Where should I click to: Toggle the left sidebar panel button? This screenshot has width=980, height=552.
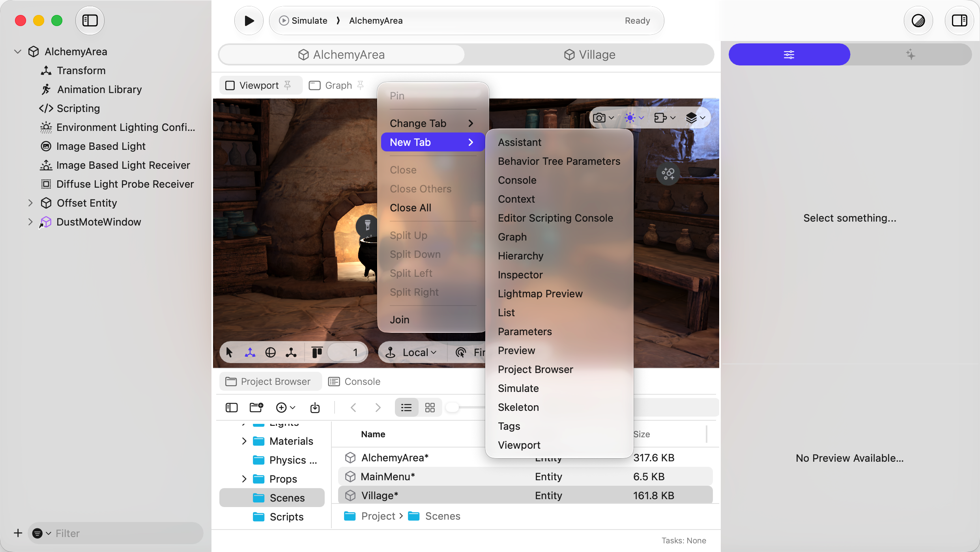pos(90,21)
